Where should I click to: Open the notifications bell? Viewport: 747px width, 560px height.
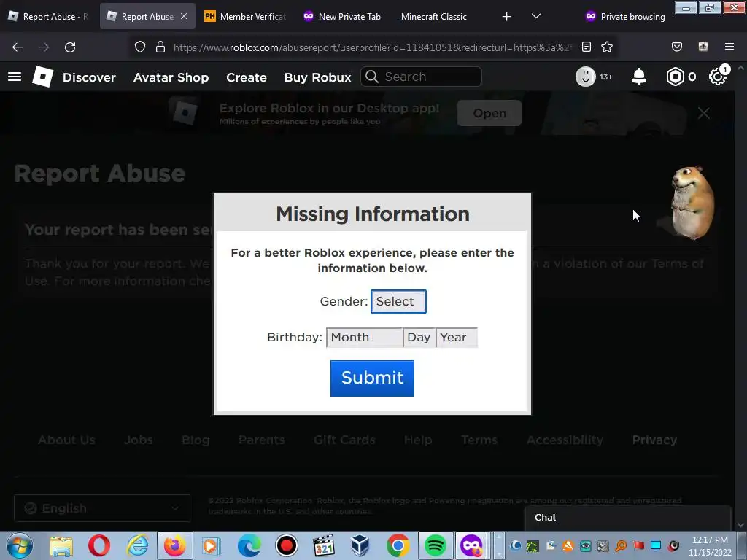(639, 77)
